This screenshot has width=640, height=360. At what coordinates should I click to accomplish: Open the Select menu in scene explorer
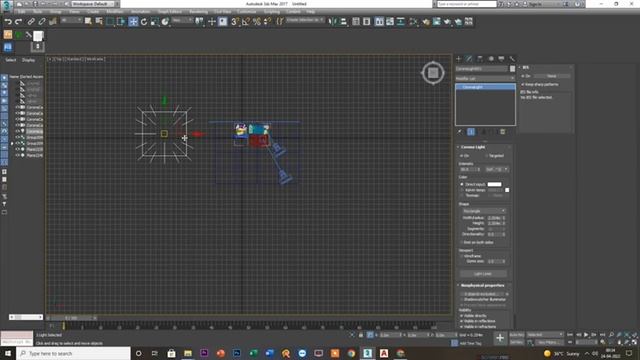tap(11, 60)
